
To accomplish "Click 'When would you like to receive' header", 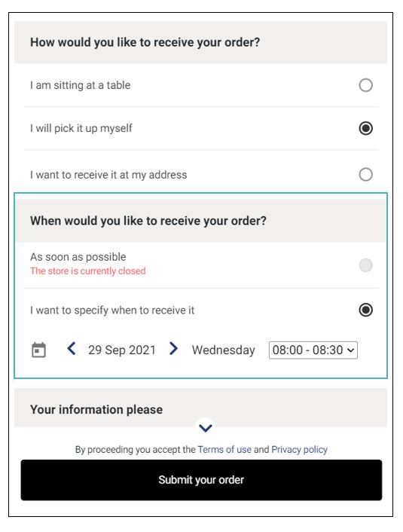I will point(148,221).
